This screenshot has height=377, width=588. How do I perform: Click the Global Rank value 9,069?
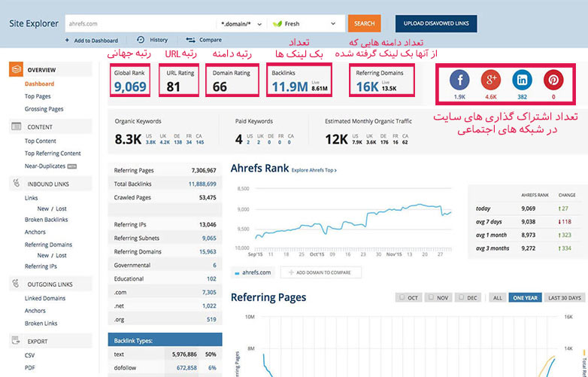point(130,87)
